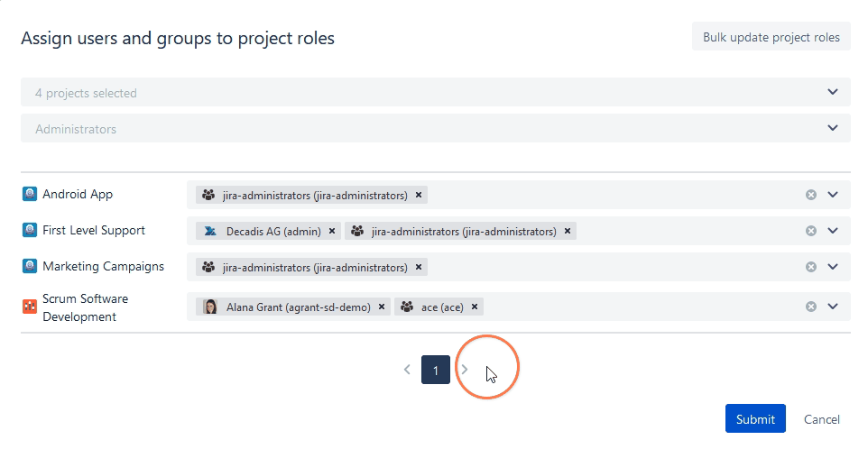Select page 1 in pagination
Image resolution: width=868 pixels, height=449 pixels.
point(436,370)
